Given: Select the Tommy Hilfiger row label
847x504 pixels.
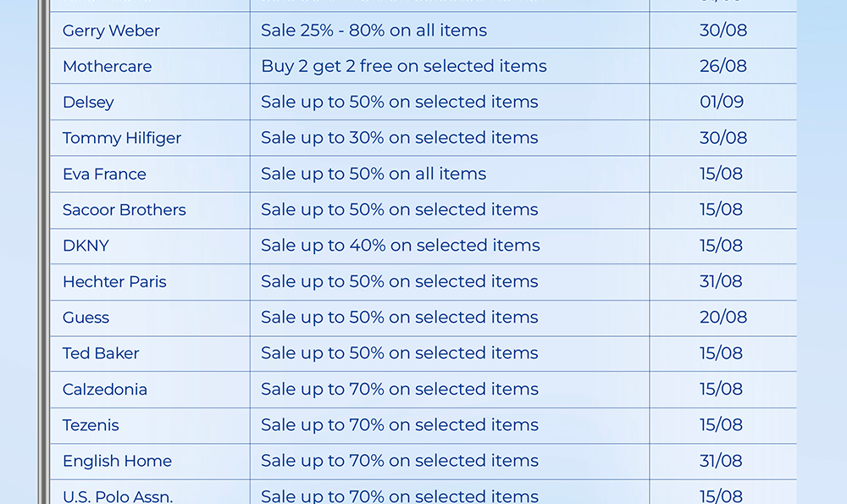Looking at the screenshot, I should coord(122,138).
